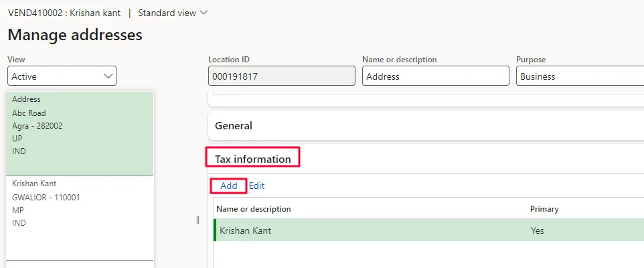644x268 pixels.
Task: Click the Name or description field
Action: click(x=436, y=76)
